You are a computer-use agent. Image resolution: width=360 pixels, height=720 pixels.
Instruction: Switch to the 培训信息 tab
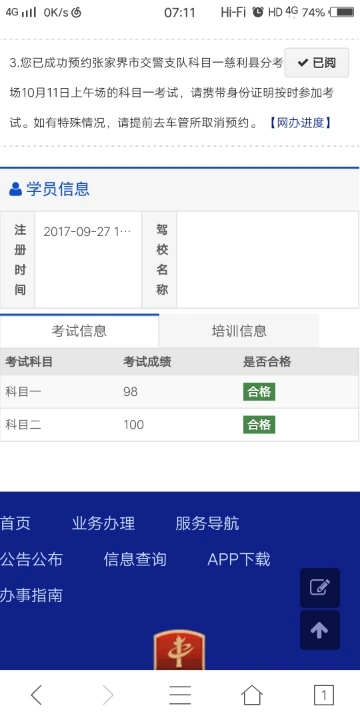[239, 331]
